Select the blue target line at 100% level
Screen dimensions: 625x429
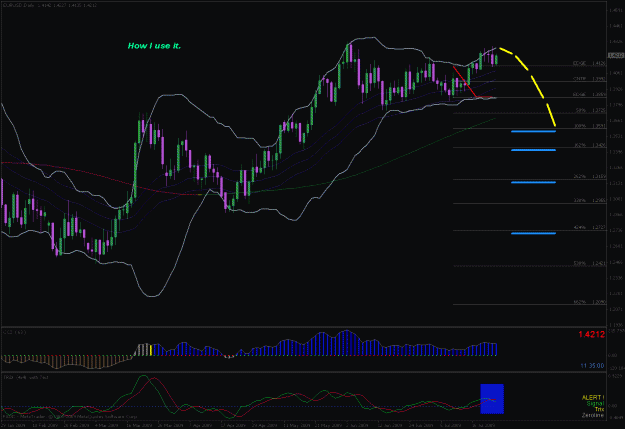pyautogui.click(x=533, y=131)
